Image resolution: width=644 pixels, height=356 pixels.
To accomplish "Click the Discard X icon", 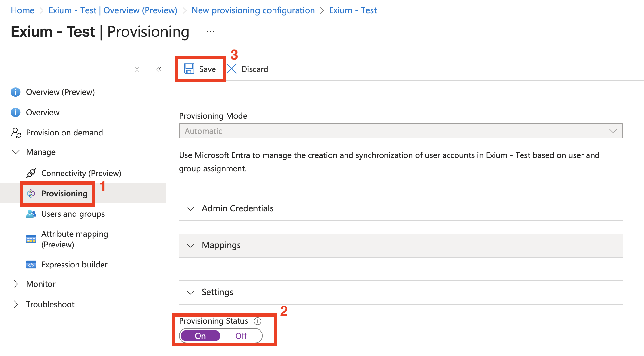I will [x=232, y=69].
